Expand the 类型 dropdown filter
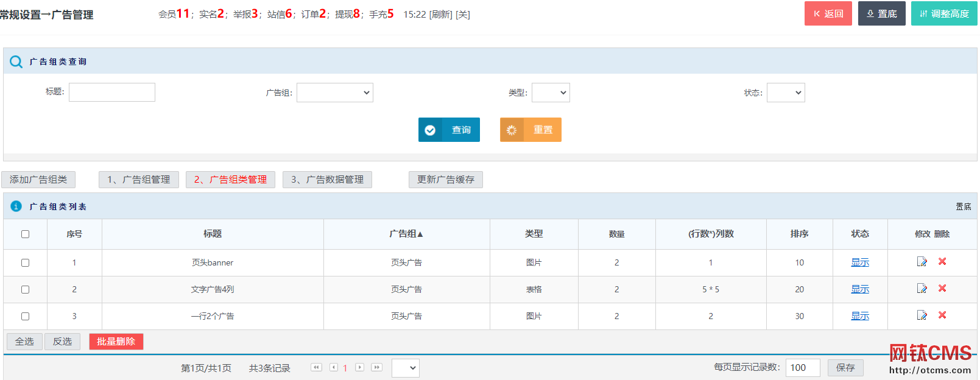The image size is (980, 380). (551, 93)
